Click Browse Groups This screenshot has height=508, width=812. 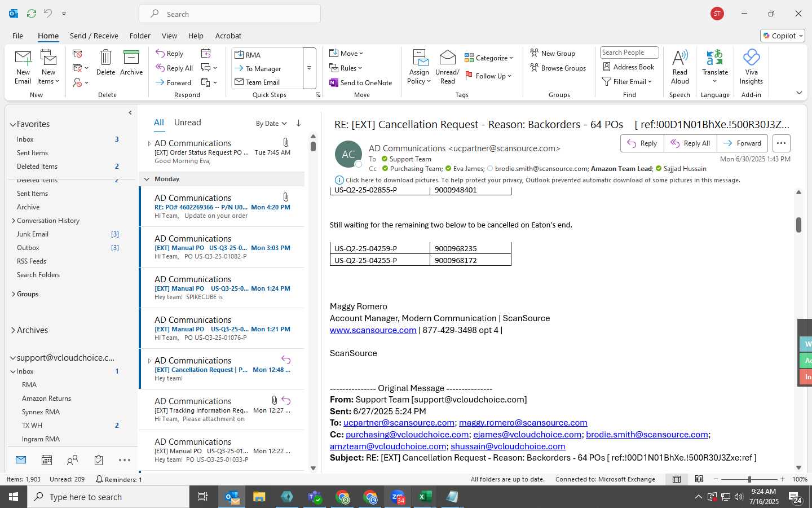point(558,68)
